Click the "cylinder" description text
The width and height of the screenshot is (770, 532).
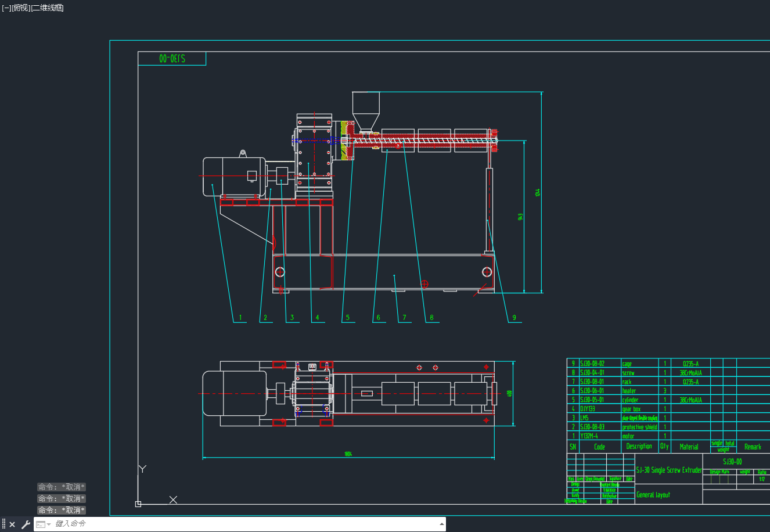pyautogui.click(x=631, y=400)
